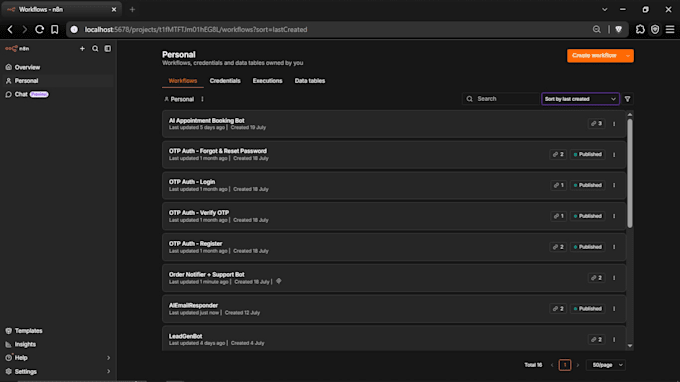
Task: Select page 1 in pagination
Action: pyautogui.click(x=565, y=365)
